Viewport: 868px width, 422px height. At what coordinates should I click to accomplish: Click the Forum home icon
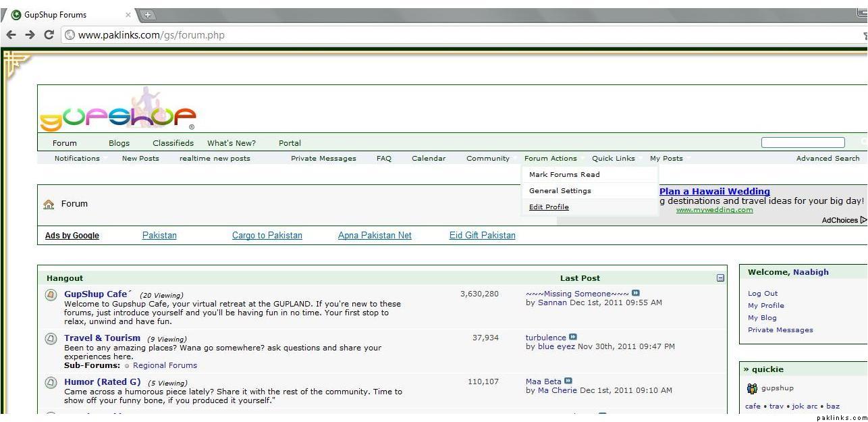click(x=49, y=204)
